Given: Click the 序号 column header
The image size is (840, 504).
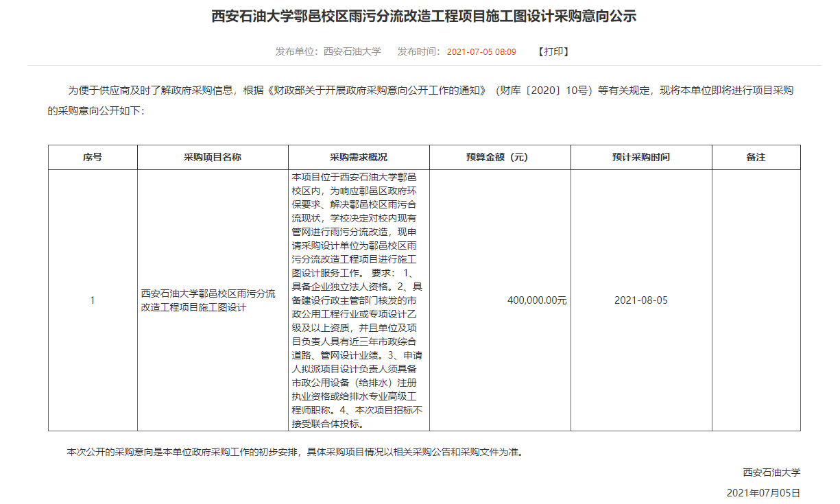Looking at the screenshot, I should point(93,157).
